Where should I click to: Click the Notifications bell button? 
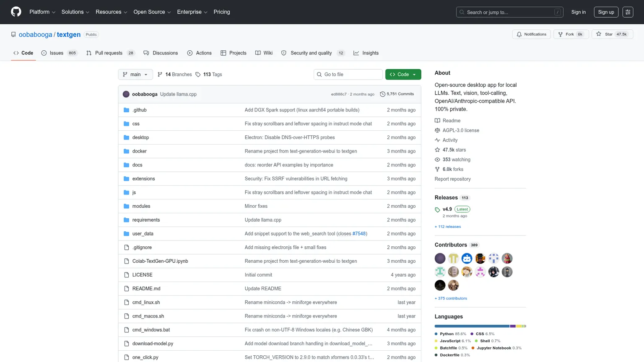tap(532, 34)
